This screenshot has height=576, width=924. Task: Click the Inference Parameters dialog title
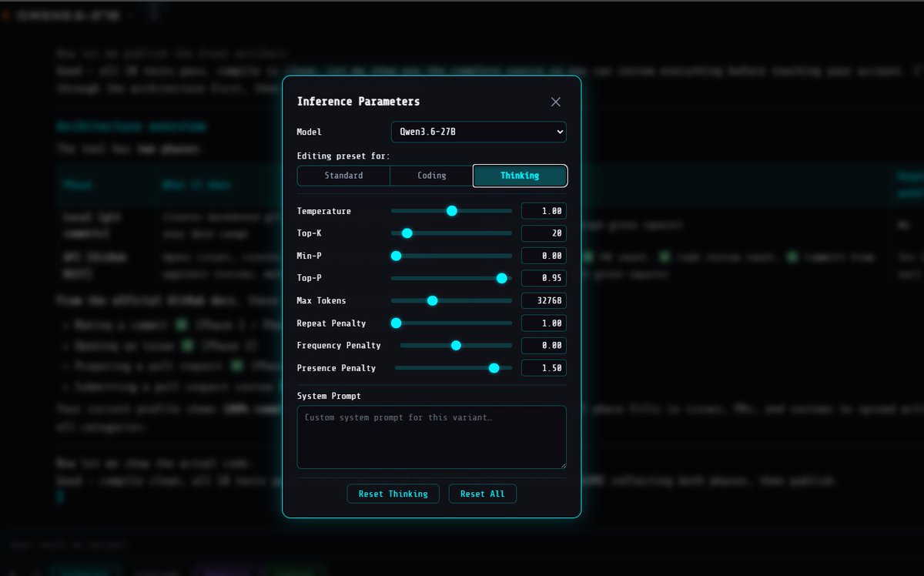(358, 102)
